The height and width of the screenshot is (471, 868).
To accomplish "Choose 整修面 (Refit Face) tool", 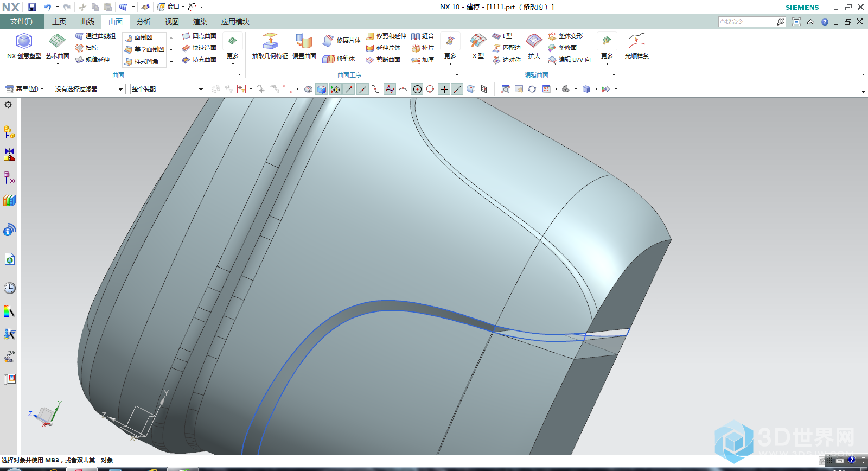I will click(563, 48).
